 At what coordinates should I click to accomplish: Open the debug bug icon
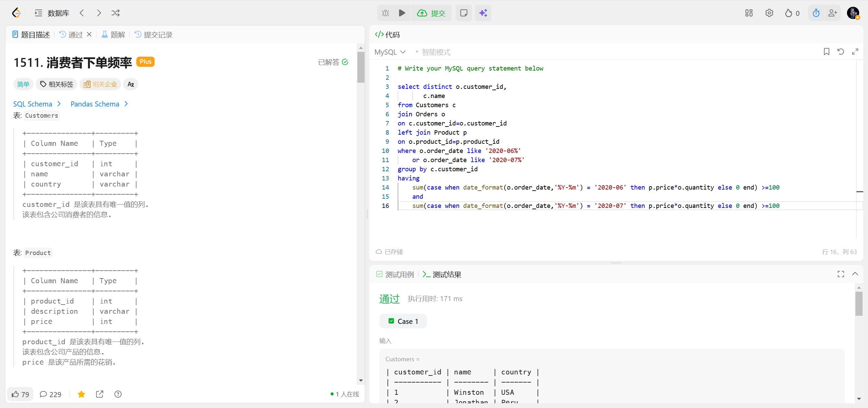386,13
